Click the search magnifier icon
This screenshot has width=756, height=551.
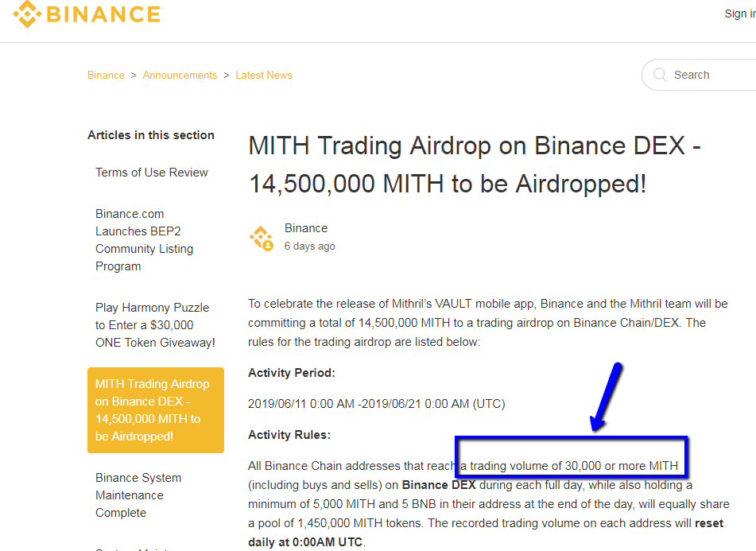(660, 74)
